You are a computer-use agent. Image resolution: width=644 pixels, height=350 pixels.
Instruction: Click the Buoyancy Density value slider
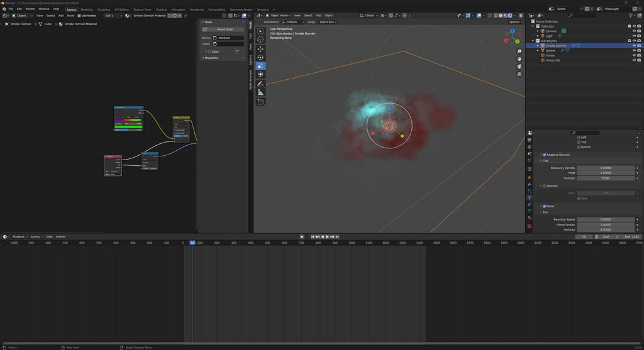pos(606,168)
